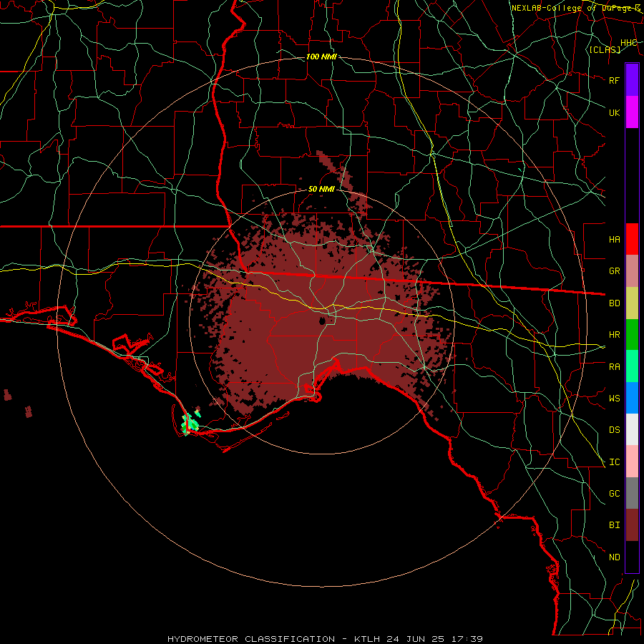This screenshot has width=644, height=644.
Task: Click the yellow BD legend swatch
Action: pos(632,303)
